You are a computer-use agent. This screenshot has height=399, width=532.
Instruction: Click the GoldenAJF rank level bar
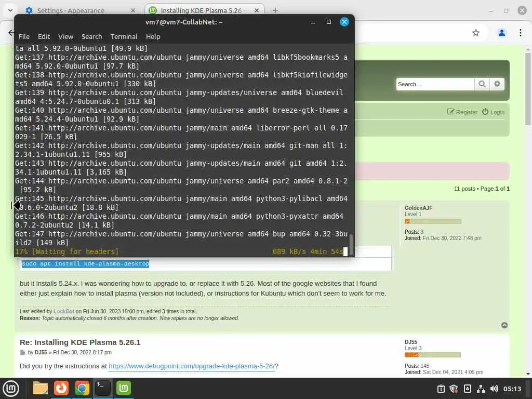coord(433,221)
